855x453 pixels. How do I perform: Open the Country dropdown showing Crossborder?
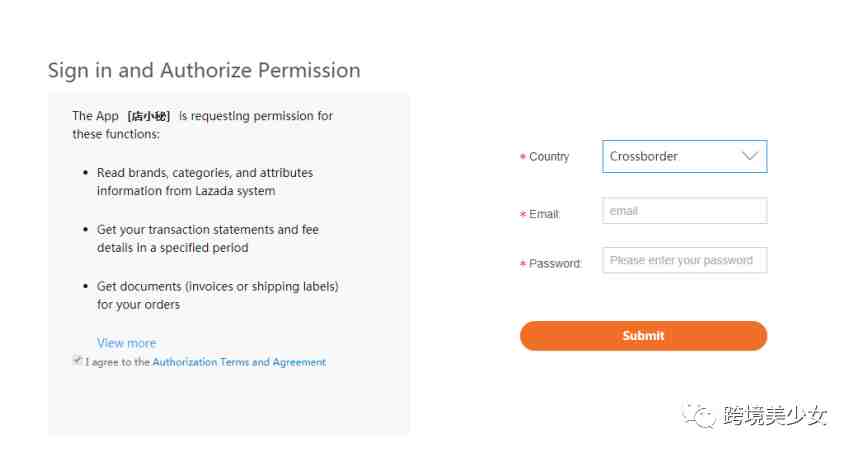[x=684, y=156]
